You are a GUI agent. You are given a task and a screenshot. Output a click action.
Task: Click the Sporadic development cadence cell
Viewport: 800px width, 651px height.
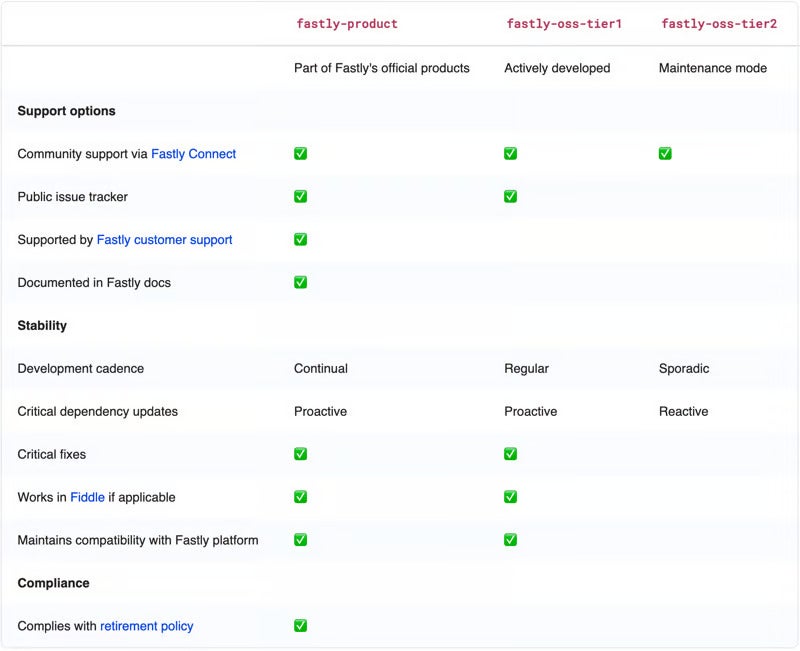click(684, 368)
